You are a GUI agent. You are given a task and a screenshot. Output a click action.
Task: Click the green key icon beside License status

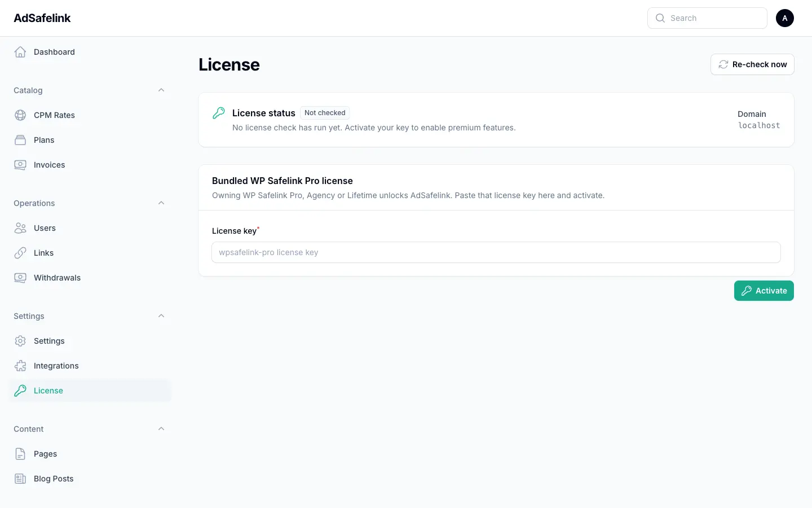[x=219, y=113]
